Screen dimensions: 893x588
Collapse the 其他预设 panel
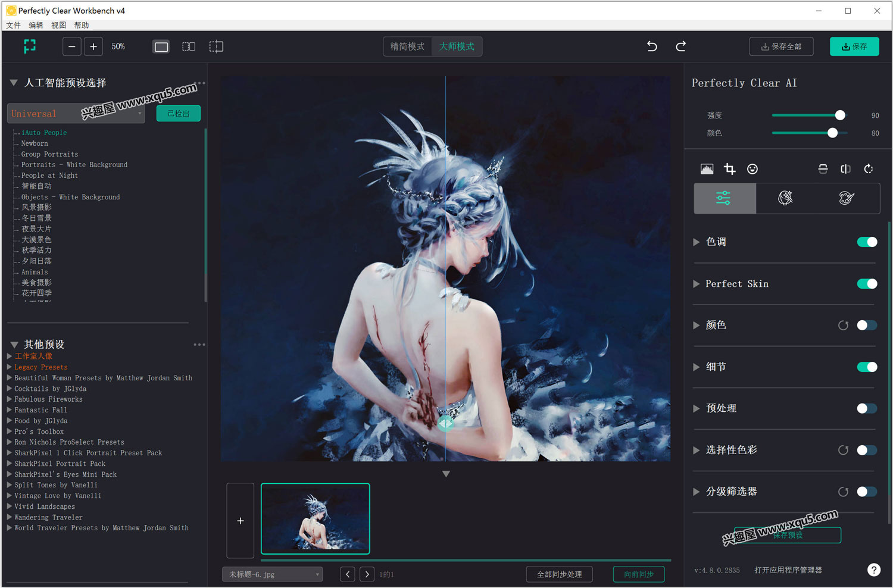tap(14, 345)
